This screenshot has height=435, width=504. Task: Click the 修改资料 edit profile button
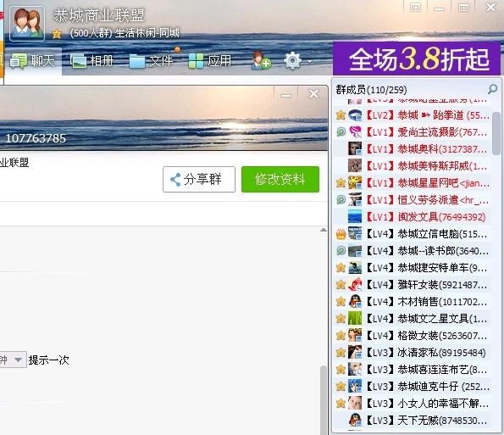pos(280,179)
